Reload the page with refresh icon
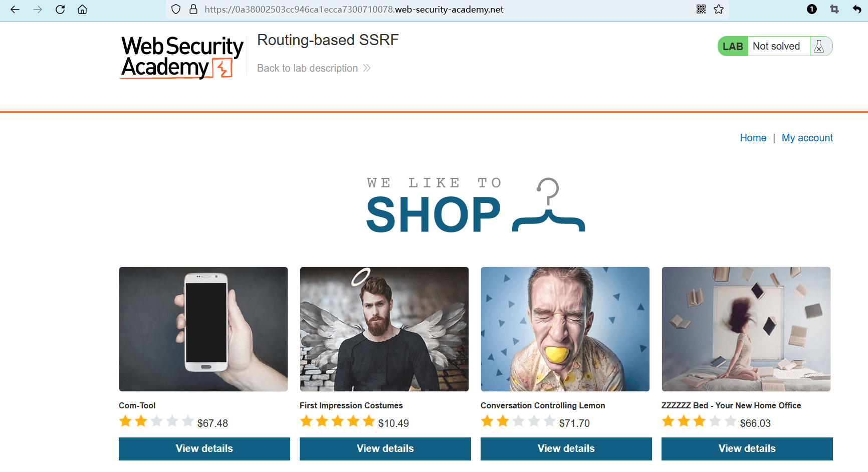 [x=60, y=10]
